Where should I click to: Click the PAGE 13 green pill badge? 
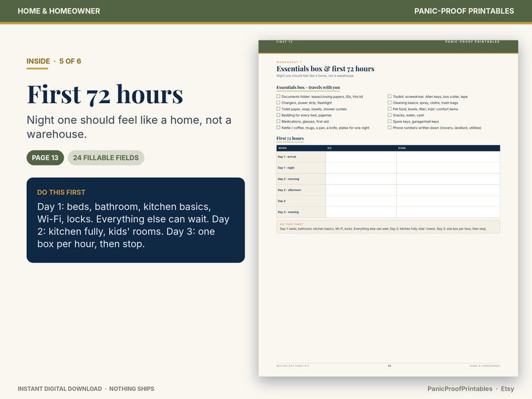pyautogui.click(x=45, y=157)
